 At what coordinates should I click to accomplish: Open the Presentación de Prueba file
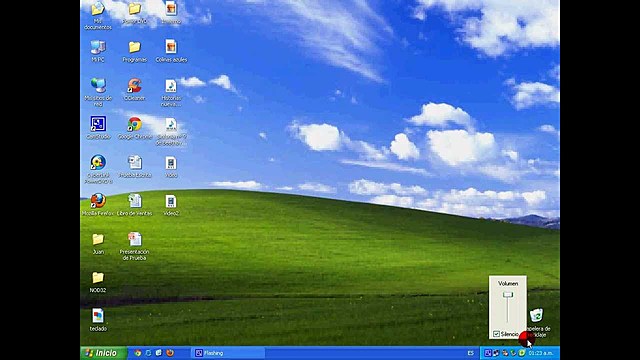(x=134, y=239)
